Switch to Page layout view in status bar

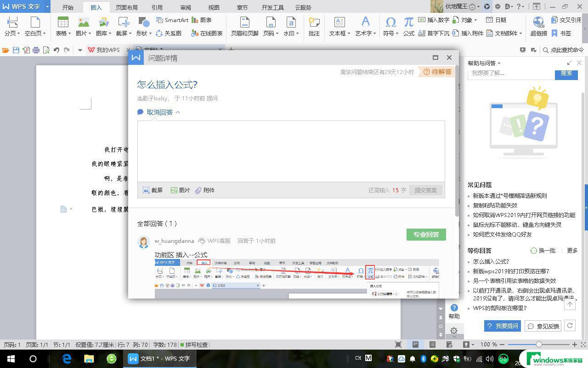pyautogui.click(x=415, y=345)
